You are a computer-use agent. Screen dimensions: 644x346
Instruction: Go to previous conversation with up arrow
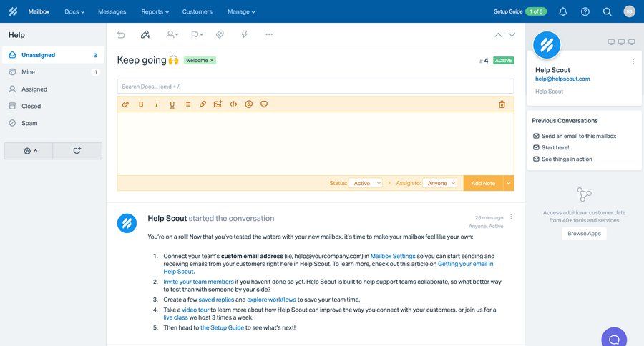click(x=498, y=35)
